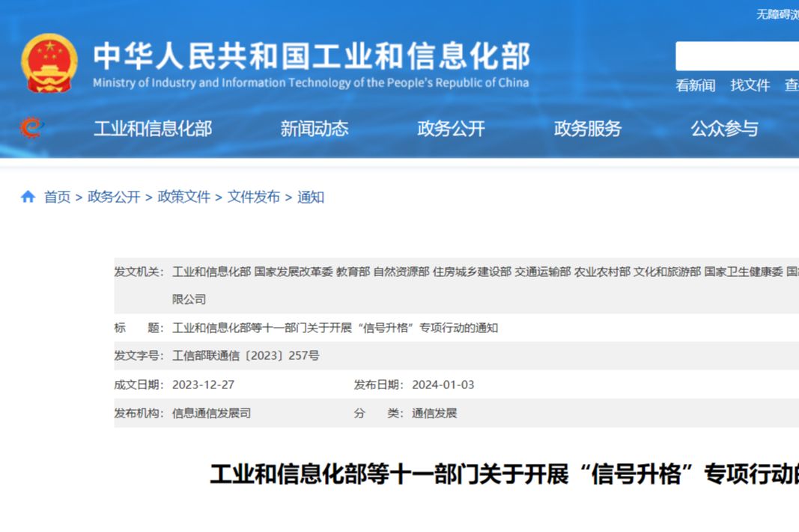799x532 pixels.
Task: Click site title 中华人民共和国工业和信息化部
Action: [312, 55]
